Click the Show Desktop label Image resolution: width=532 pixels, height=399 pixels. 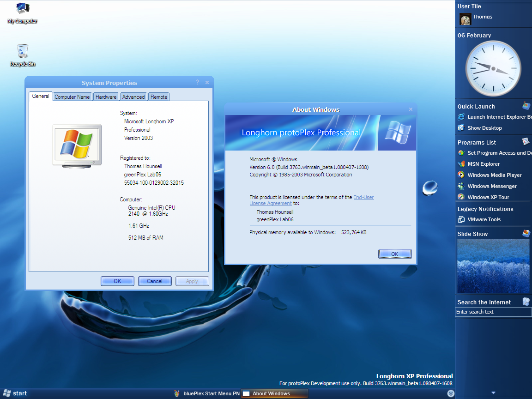[x=484, y=128]
